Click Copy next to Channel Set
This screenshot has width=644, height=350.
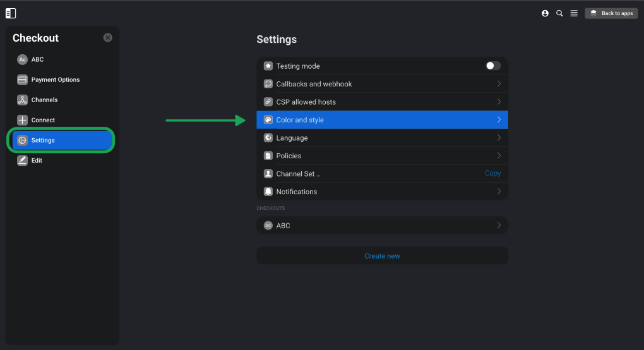point(492,173)
